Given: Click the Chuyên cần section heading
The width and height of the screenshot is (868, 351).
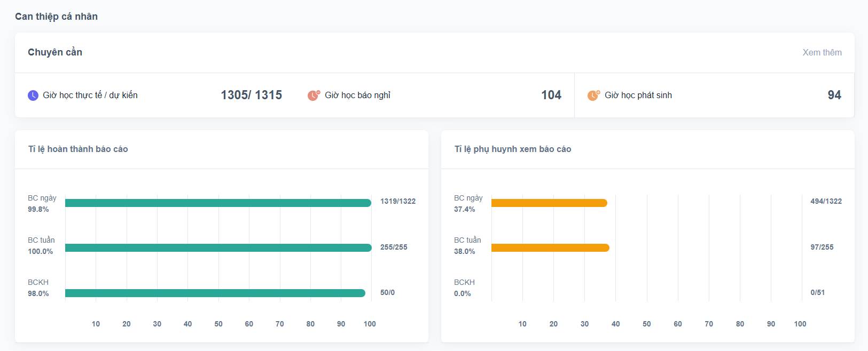Looking at the screenshot, I should (55, 52).
